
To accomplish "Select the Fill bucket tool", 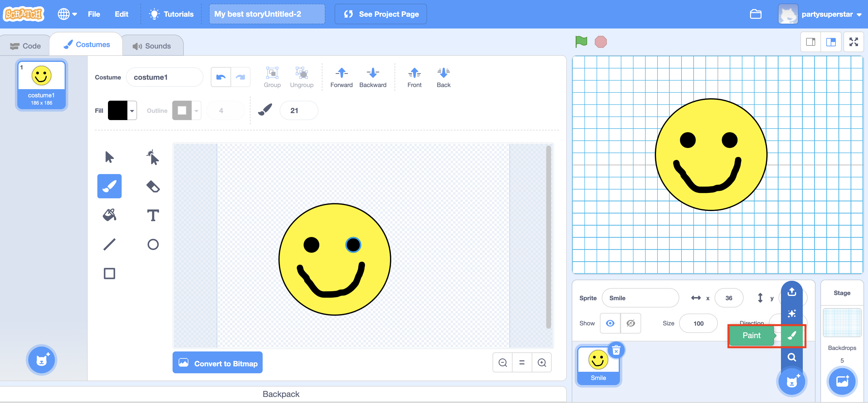I will 109,215.
